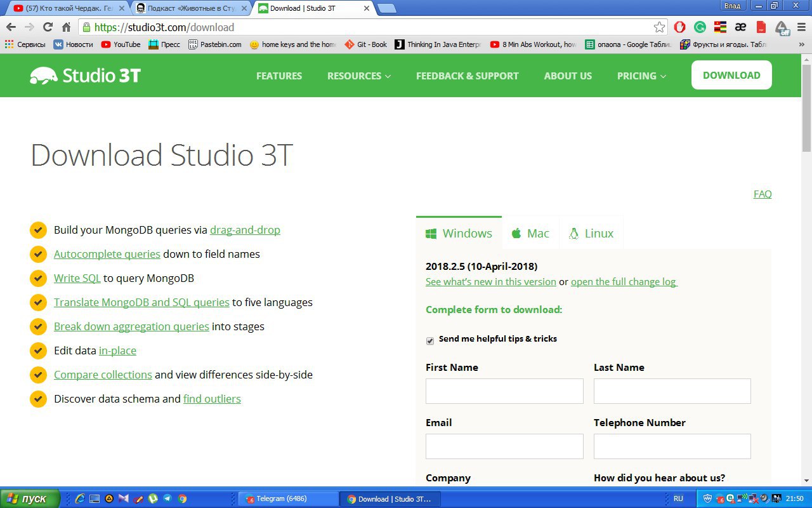Open See what's new in this version
The height and width of the screenshot is (508, 812).
tap(491, 281)
